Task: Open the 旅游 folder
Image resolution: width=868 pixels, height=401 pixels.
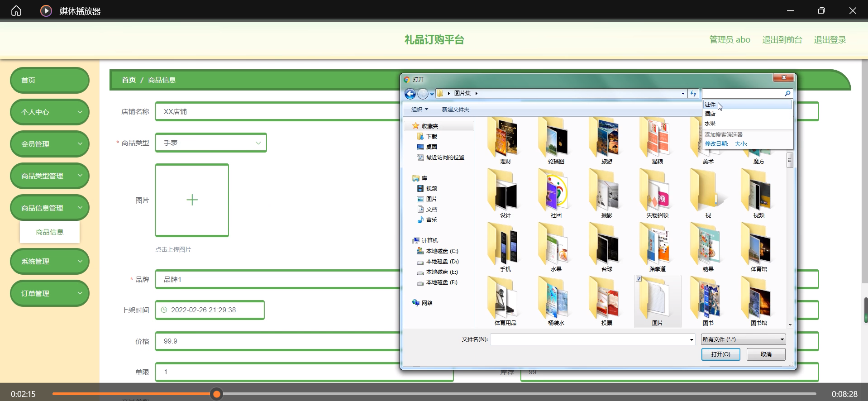Action: (x=606, y=141)
